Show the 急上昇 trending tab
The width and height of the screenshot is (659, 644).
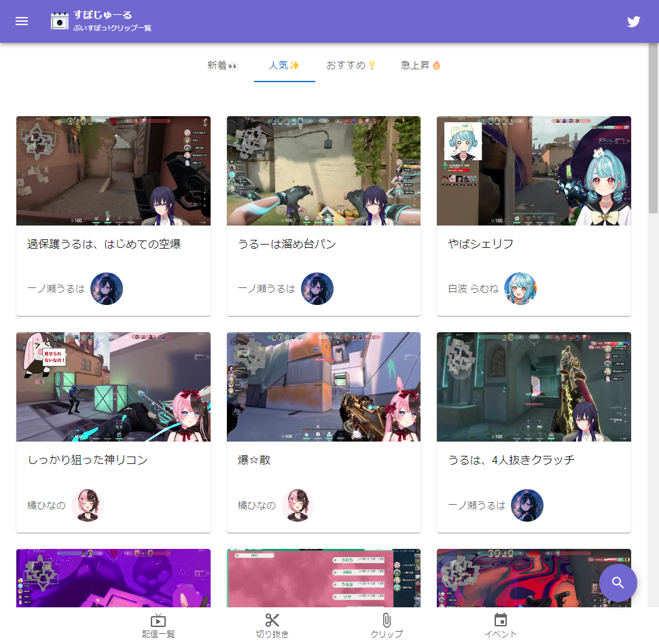pyautogui.click(x=421, y=65)
